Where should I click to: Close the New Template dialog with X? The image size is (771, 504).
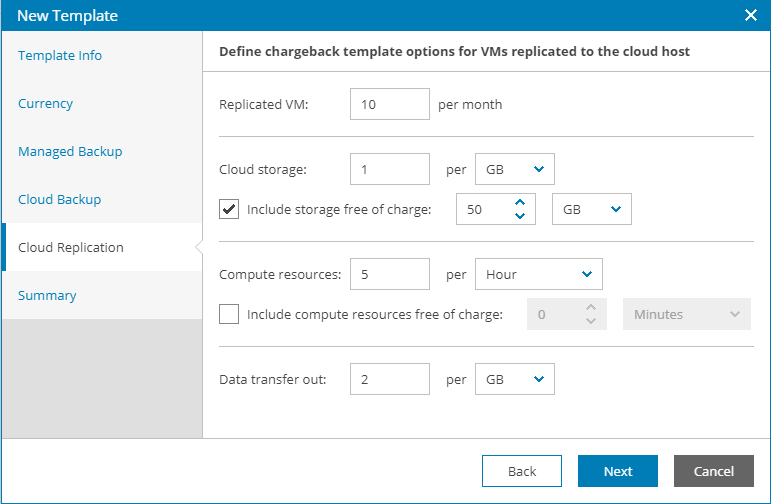click(751, 15)
